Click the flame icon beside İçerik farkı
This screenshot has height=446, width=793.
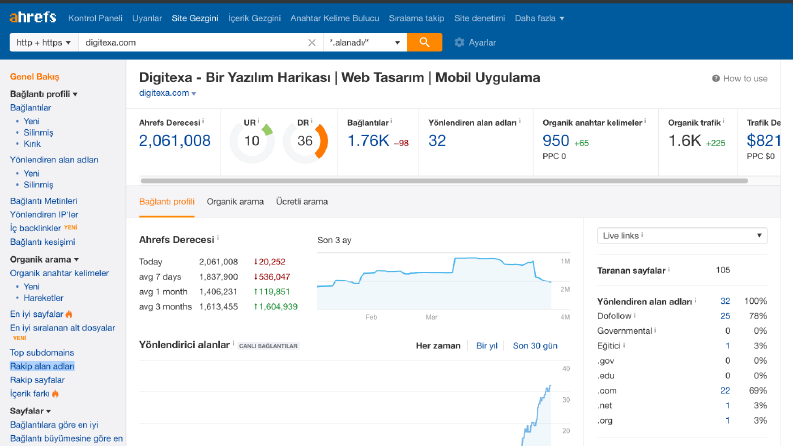(x=55, y=393)
